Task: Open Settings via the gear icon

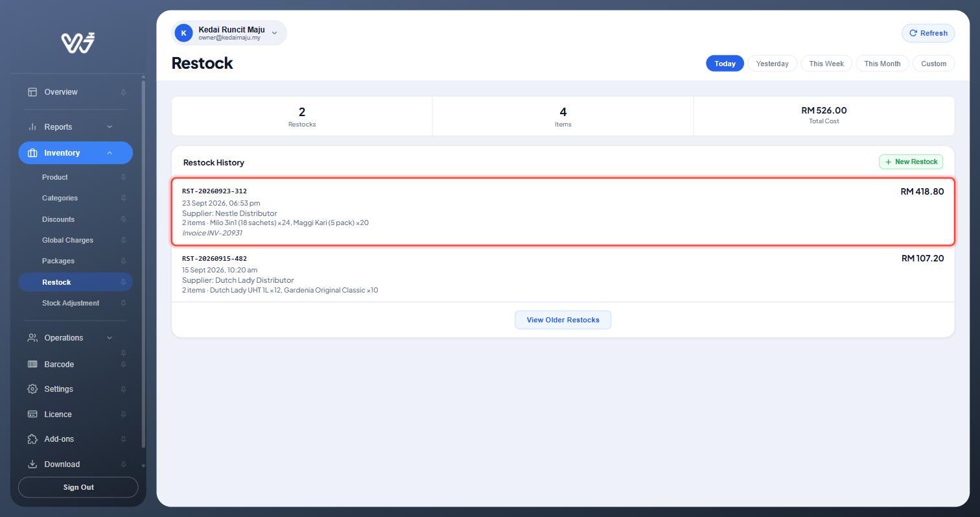Action: [x=32, y=389]
